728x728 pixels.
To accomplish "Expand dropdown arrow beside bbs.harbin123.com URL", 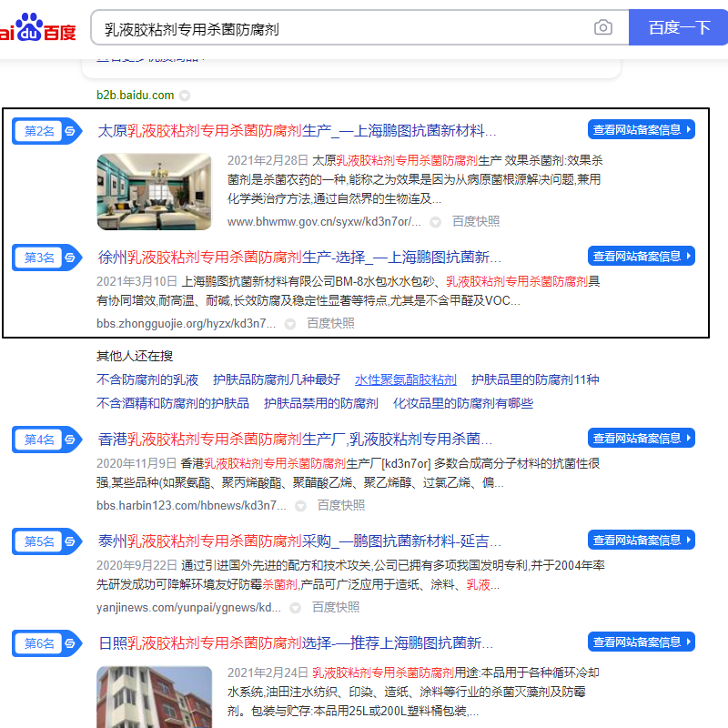I will pos(301,506).
